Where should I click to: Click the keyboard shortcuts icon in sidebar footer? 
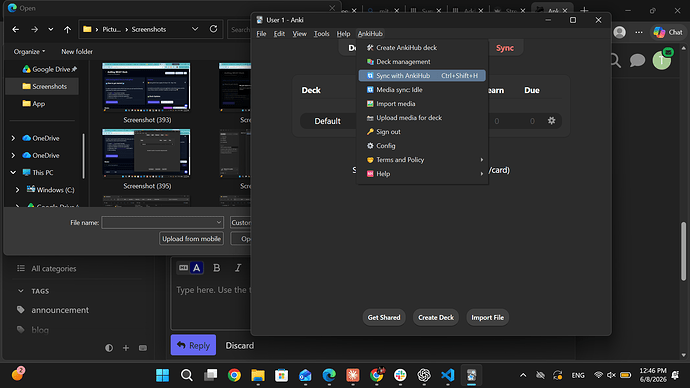tap(143, 348)
